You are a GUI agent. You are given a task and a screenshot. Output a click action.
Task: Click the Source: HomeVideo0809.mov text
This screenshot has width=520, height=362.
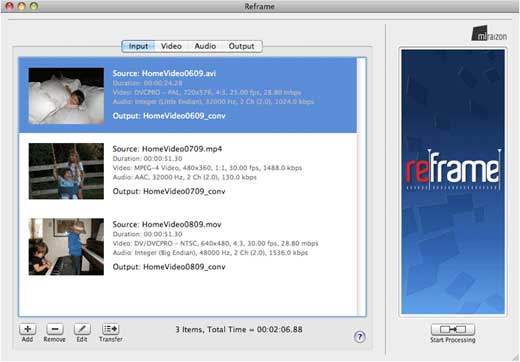coord(167,224)
